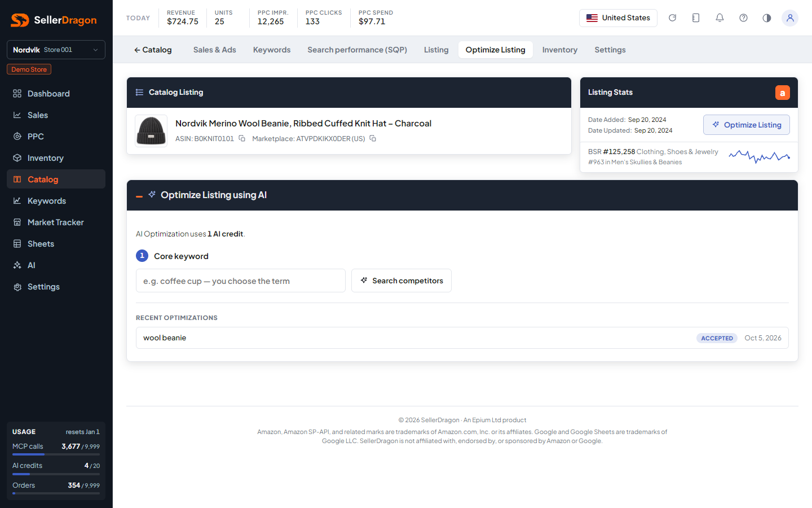The width and height of the screenshot is (812, 508).
Task: Open the 'wool beanie' recent optimization
Action: [462, 338]
